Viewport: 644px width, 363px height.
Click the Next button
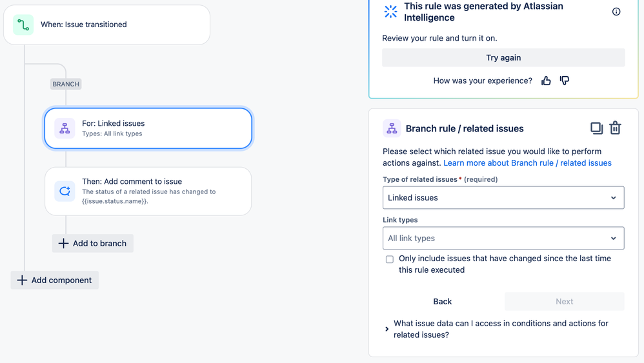pos(564,301)
